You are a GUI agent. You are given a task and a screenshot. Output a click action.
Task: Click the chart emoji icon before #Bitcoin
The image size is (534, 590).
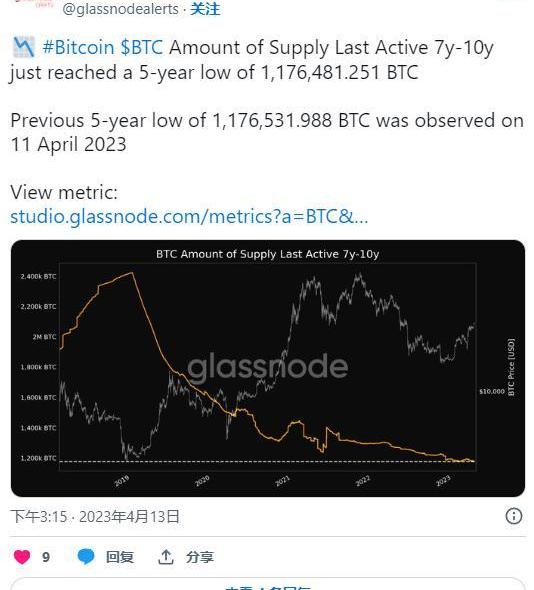(23, 47)
